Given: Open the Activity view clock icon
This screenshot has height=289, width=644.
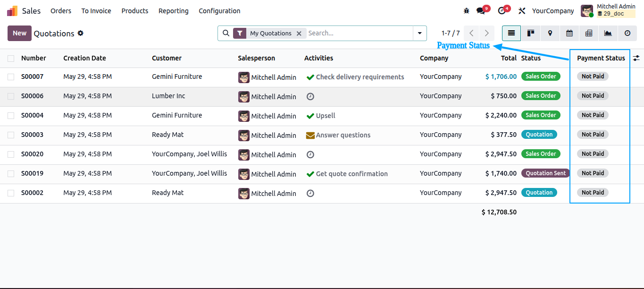Looking at the screenshot, I should [627, 33].
